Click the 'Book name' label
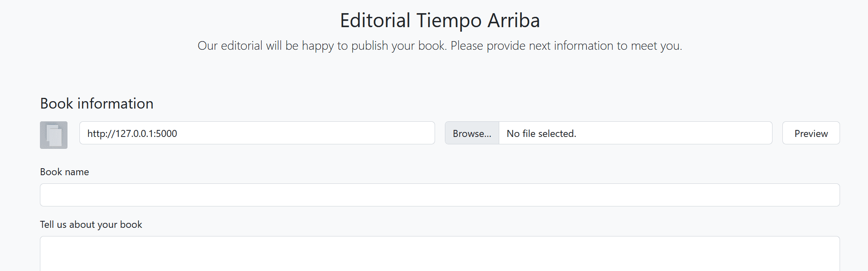The height and width of the screenshot is (271, 868). (64, 172)
